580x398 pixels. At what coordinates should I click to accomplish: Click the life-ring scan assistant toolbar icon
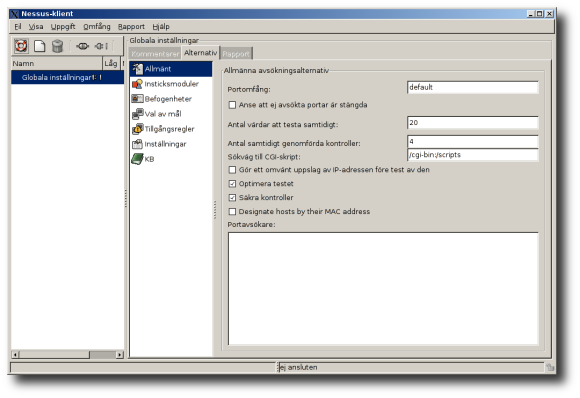(x=21, y=46)
